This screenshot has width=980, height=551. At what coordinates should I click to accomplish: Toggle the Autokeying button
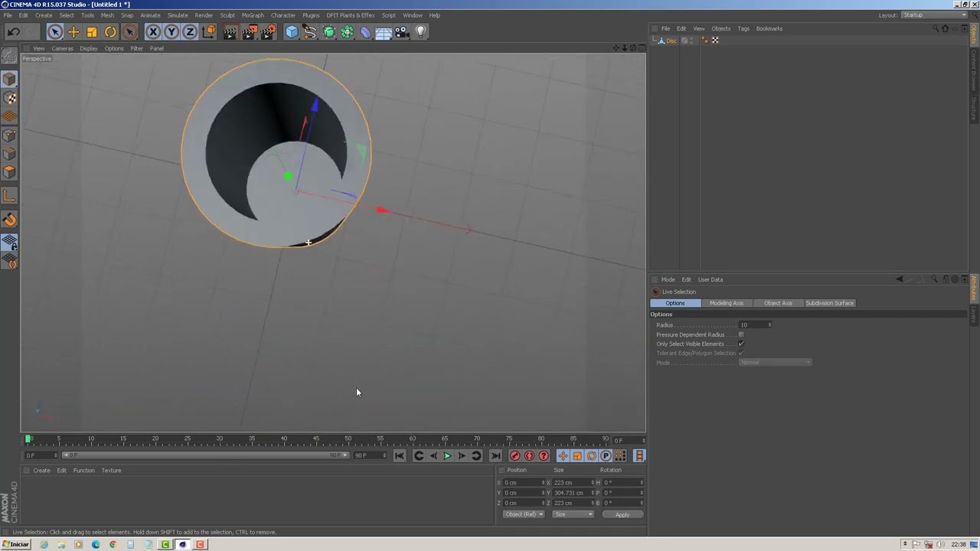click(529, 456)
